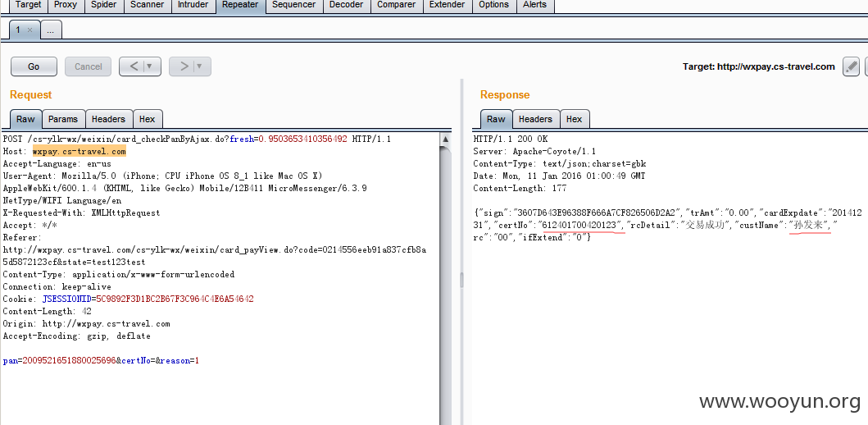868x425 pixels.
Task: Switch to the Response Hex tab
Action: coord(574,119)
